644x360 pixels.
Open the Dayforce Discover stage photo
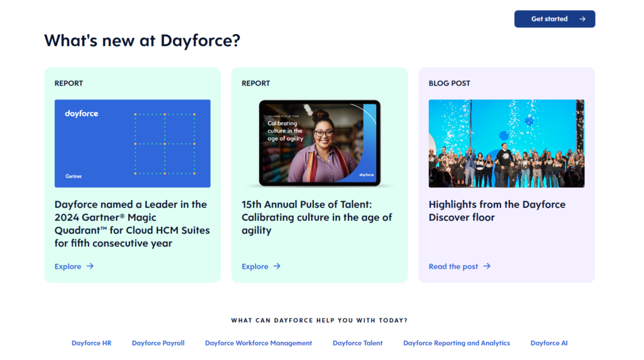pos(506,143)
